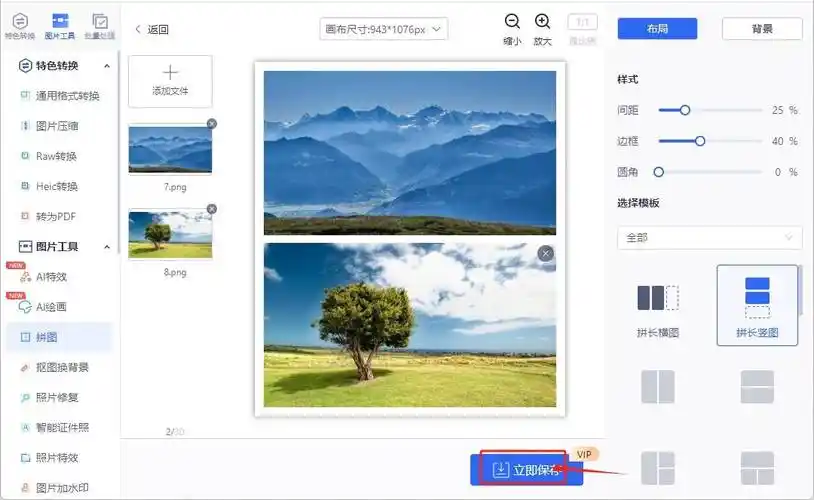814x500 pixels.
Task: Click the 40 border value
Action: pyautogui.click(x=777, y=141)
